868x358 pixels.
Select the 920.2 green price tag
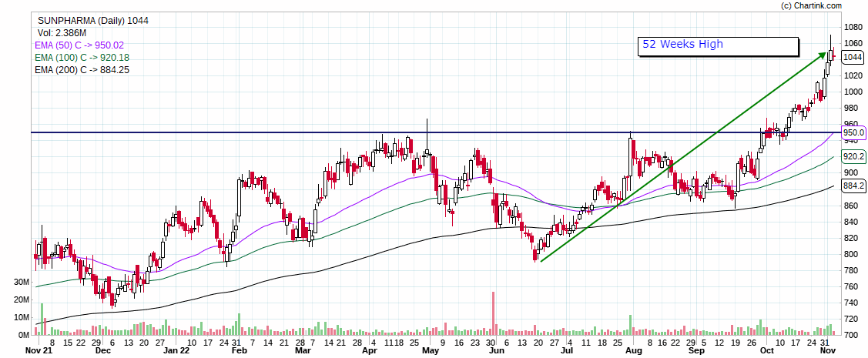[x=853, y=157]
